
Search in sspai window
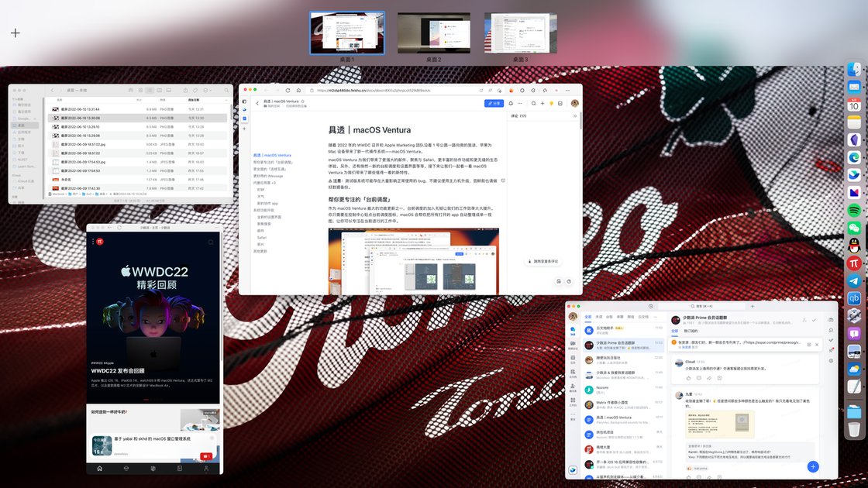pyautogui.click(x=210, y=242)
